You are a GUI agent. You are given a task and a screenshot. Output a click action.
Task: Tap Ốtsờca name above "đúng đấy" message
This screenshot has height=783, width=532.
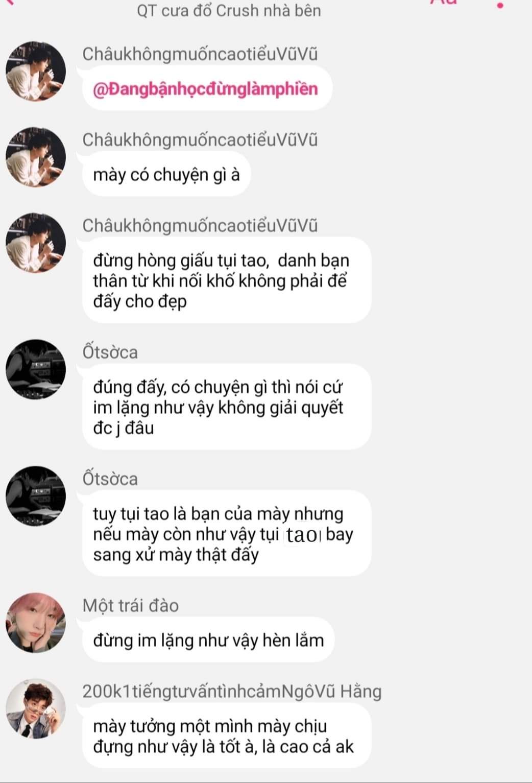110,352
